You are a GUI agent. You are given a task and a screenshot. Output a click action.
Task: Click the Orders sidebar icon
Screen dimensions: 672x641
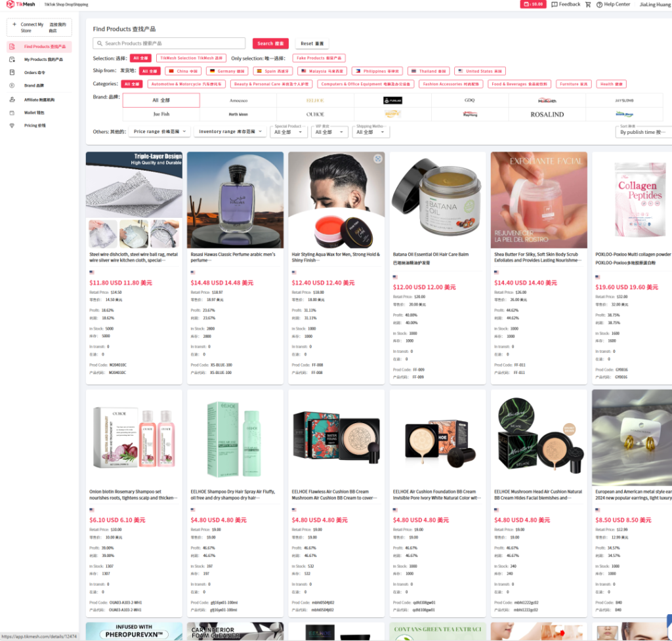(12, 72)
